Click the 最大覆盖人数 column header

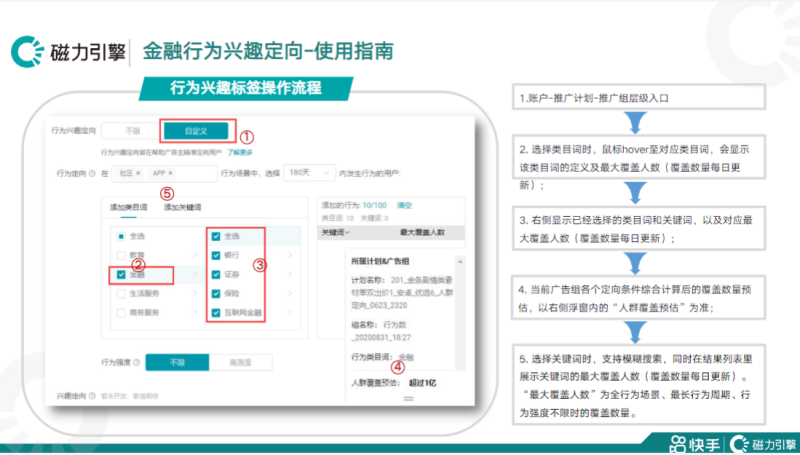(422, 233)
